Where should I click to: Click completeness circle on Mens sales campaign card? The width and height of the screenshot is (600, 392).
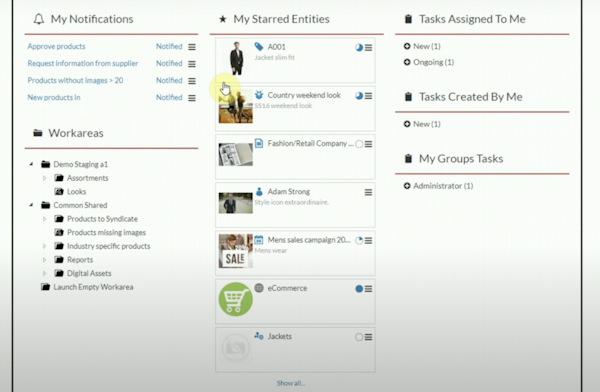[x=359, y=240]
